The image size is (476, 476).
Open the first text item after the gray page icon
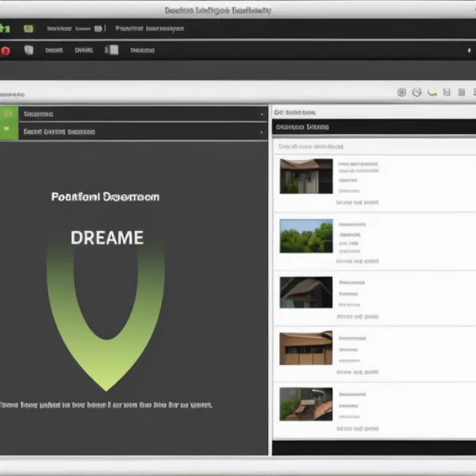(x=54, y=51)
